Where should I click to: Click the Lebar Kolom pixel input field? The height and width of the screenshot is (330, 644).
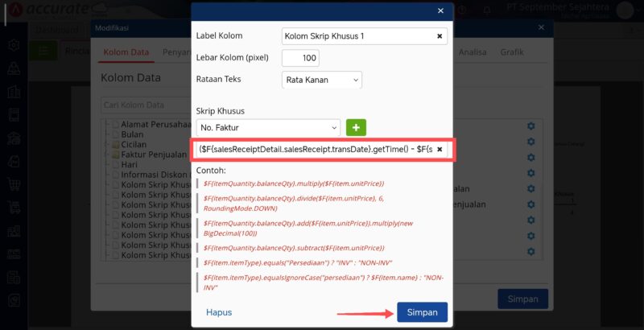tap(300, 58)
